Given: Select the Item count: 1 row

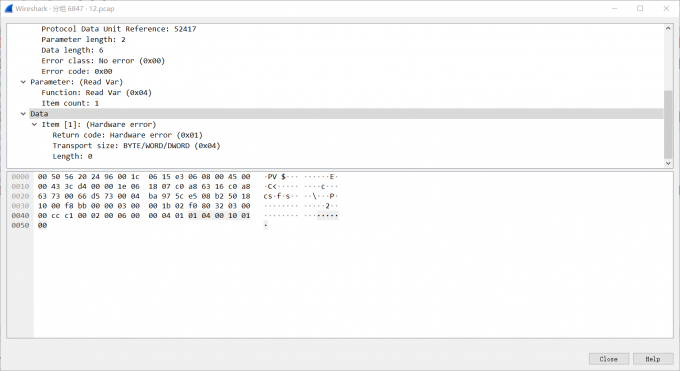Looking at the screenshot, I should [70, 103].
